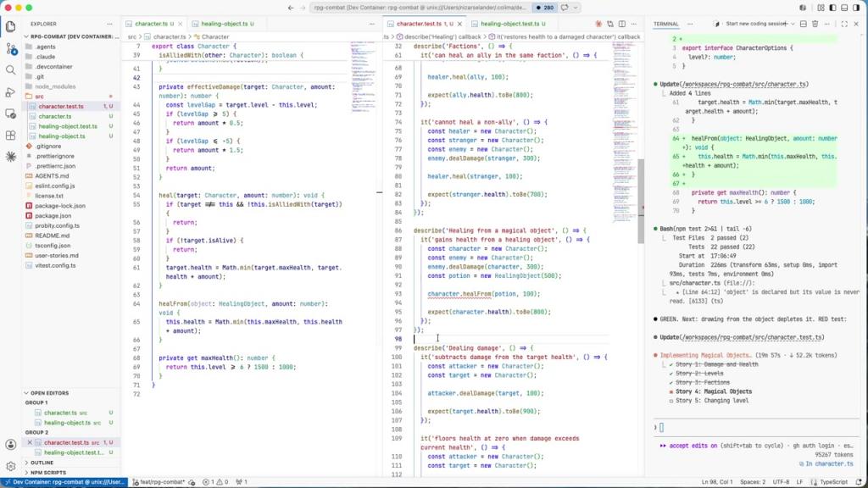Click the Claude spark icon in right editor toolbar

(x=598, y=24)
